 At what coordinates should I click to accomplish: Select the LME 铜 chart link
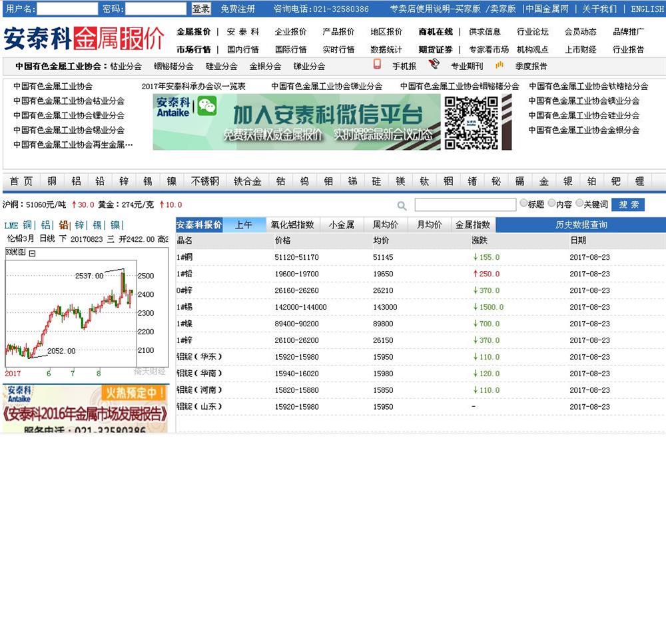point(27,225)
